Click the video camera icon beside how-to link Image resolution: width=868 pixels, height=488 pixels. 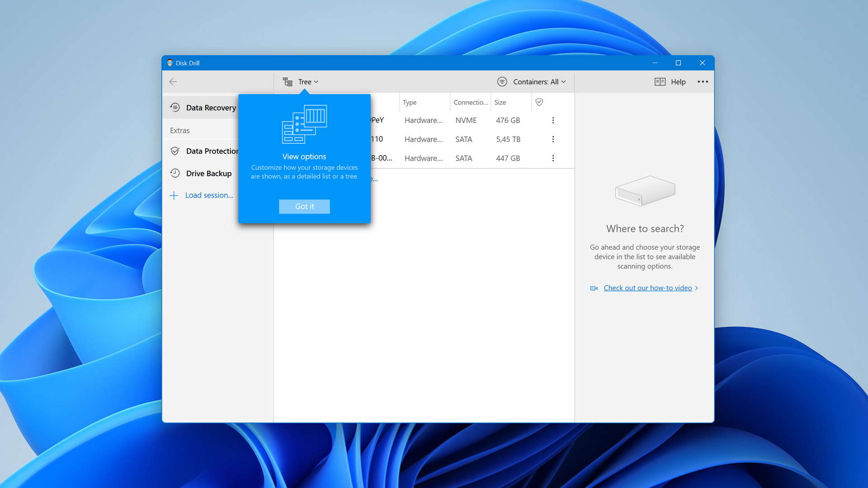pyautogui.click(x=594, y=288)
